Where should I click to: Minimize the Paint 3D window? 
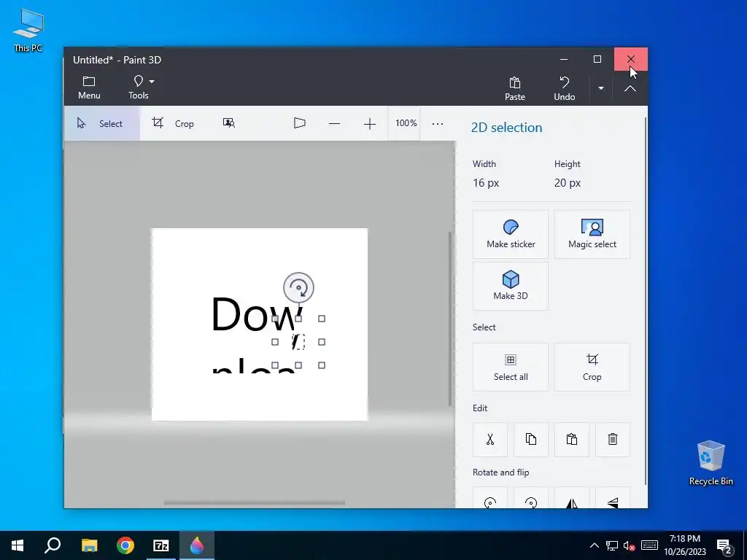click(564, 60)
